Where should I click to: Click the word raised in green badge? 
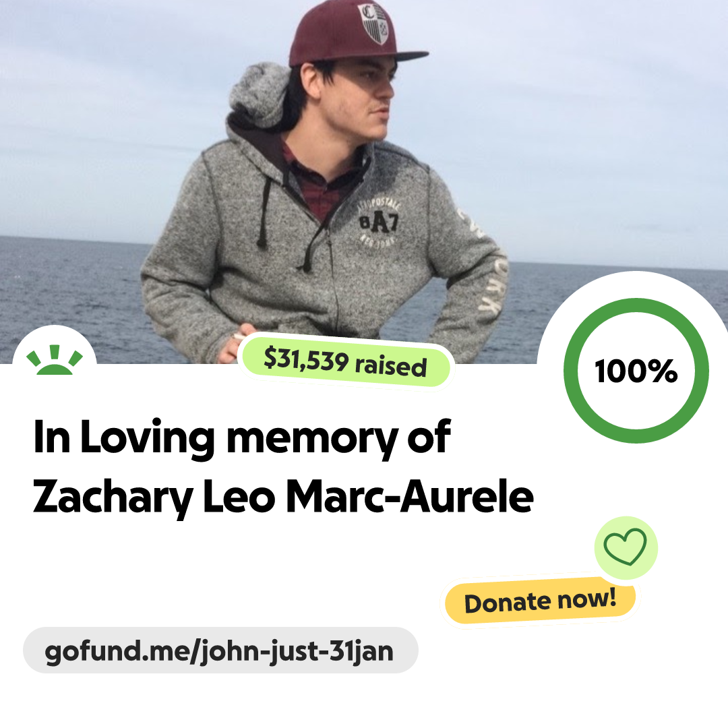[391, 366]
